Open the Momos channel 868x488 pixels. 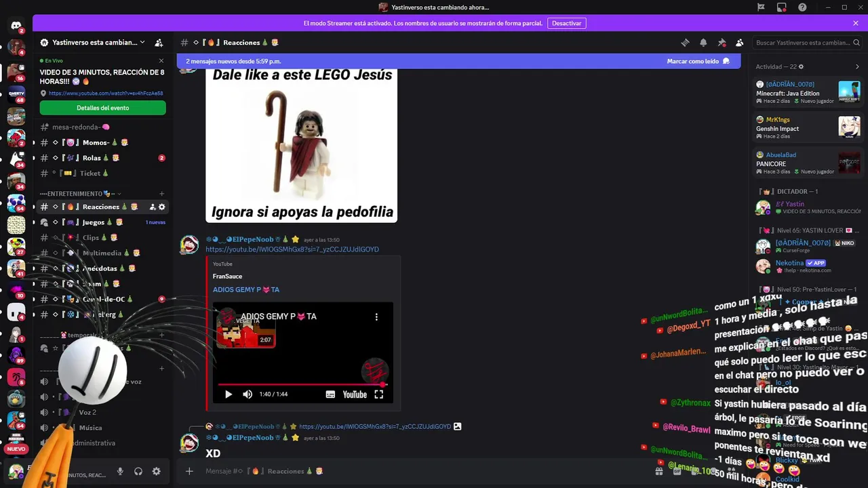pyautogui.click(x=102, y=142)
